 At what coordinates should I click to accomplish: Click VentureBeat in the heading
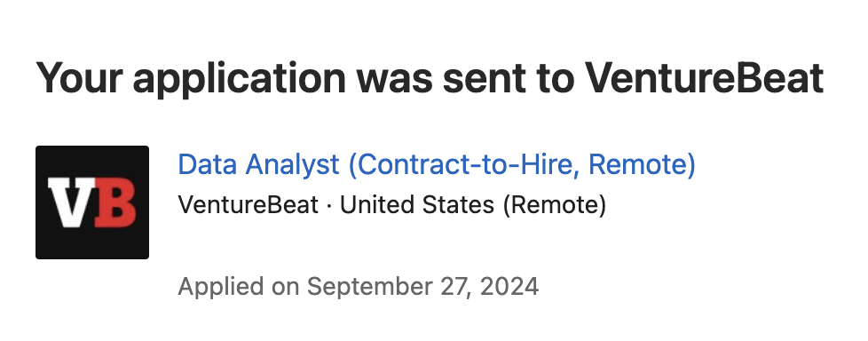[705, 77]
